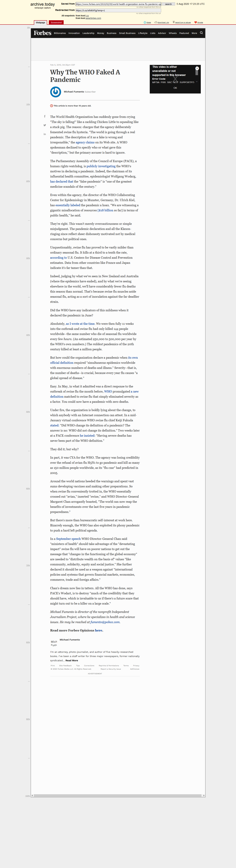The width and height of the screenshot is (236, 868).
Task: Open the 'its own official definition' link
Action: 94,360
